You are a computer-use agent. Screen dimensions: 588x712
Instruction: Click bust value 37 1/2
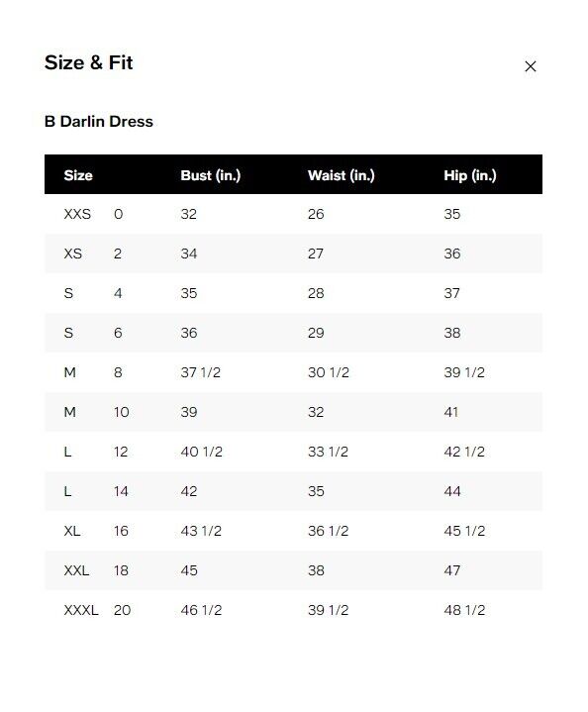point(200,372)
